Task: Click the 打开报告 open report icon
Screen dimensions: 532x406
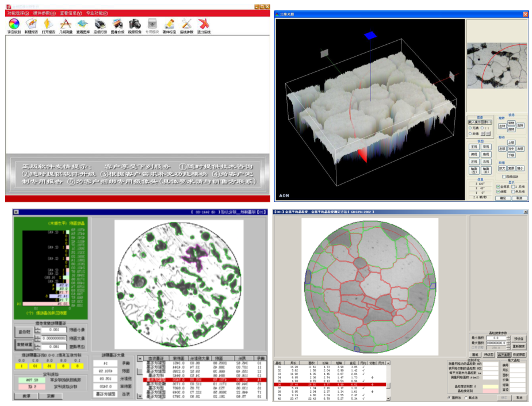Action: (x=48, y=24)
